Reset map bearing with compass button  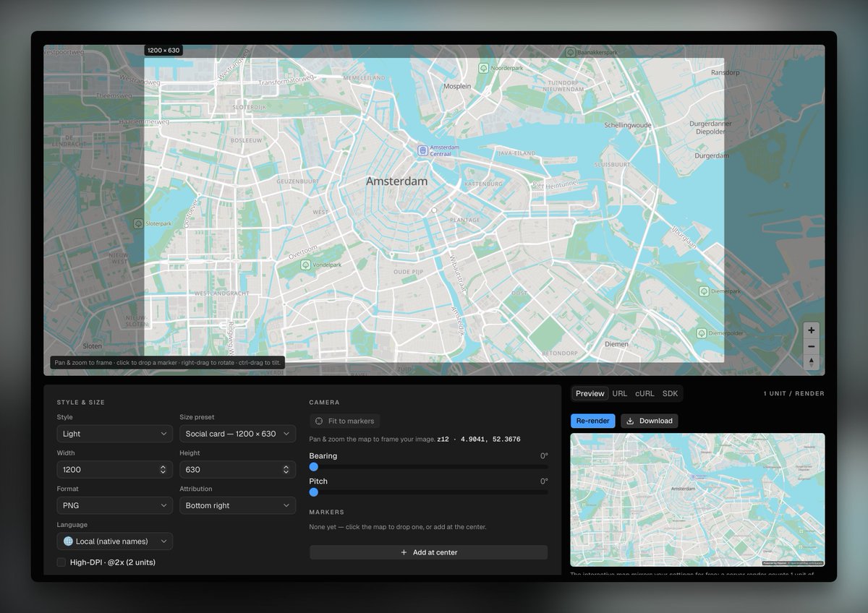click(x=812, y=362)
